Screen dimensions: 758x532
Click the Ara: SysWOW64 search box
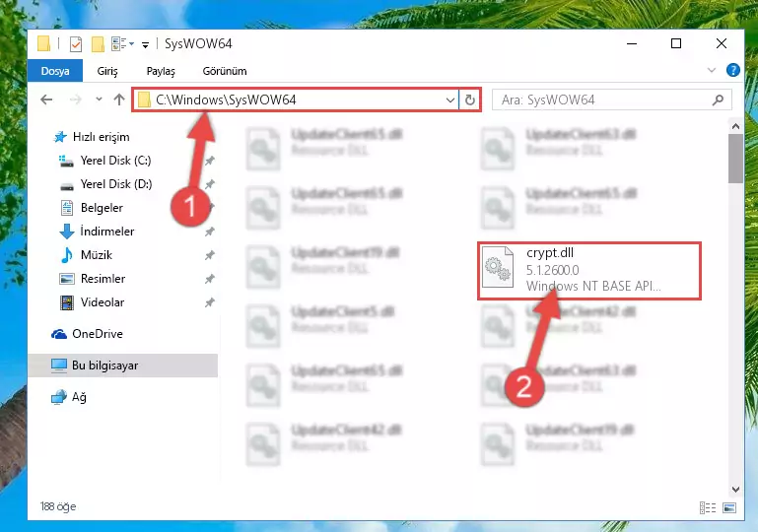pos(611,100)
